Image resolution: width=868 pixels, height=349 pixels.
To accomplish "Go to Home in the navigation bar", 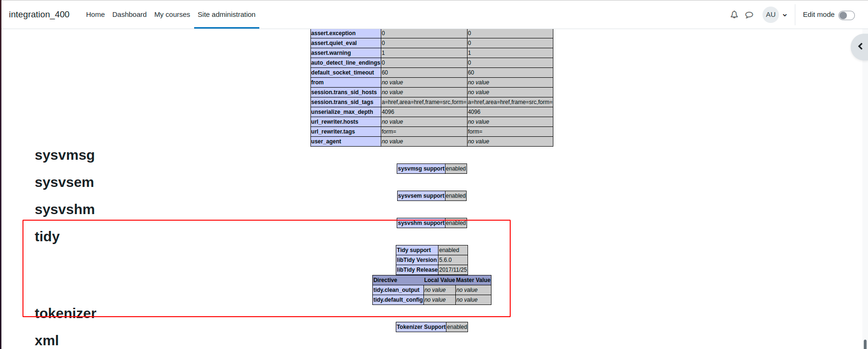I will 95,15.
